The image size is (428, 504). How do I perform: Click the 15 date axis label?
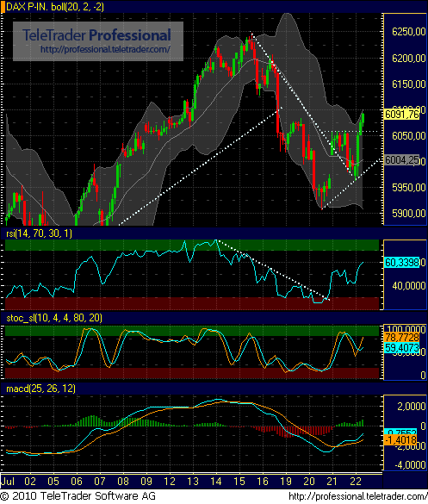click(x=239, y=482)
